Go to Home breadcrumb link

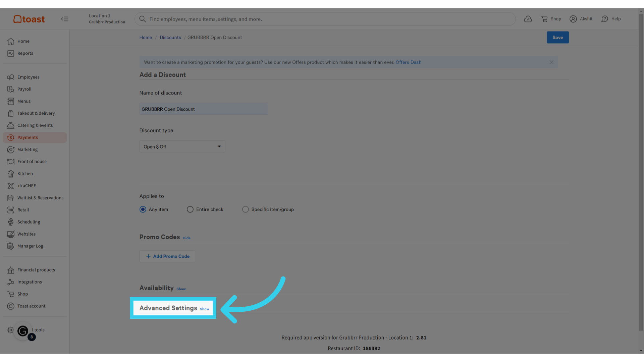pos(146,38)
